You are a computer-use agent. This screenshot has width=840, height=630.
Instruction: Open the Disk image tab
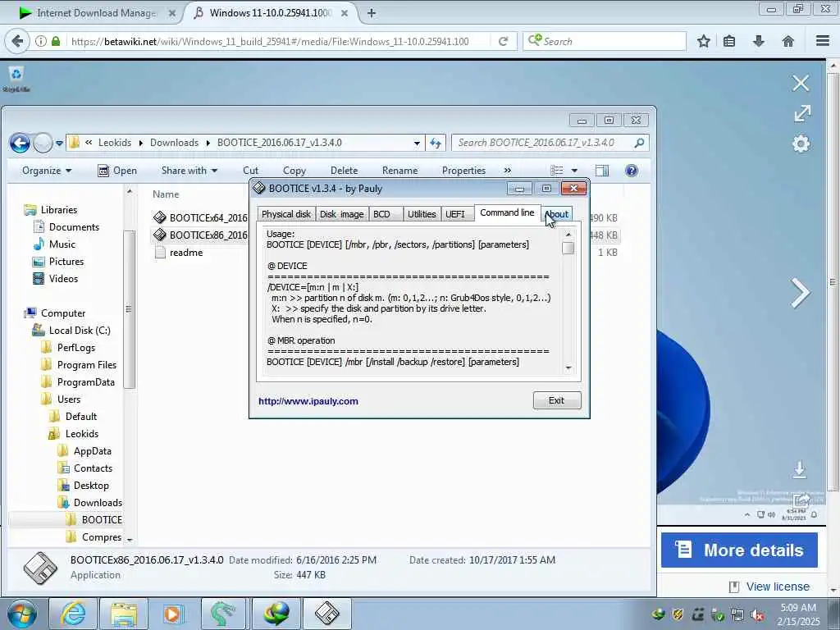(342, 214)
